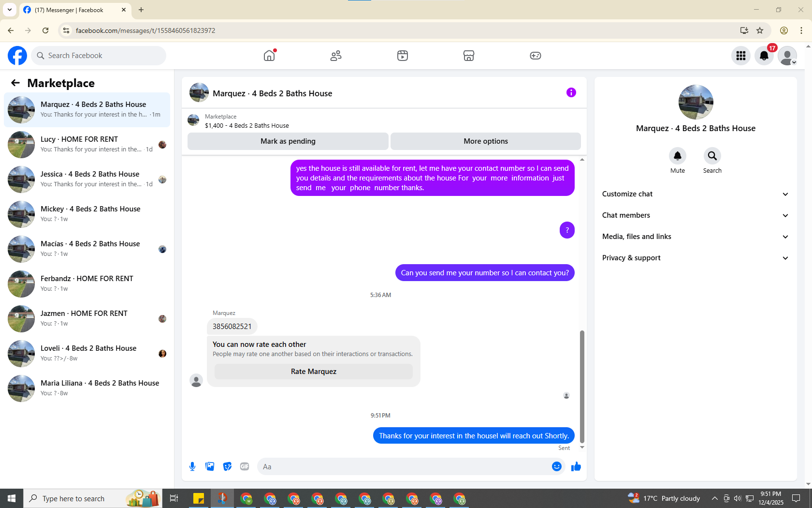The height and width of the screenshot is (508, 812).
Task: Click the Aa message input field
Action: tap(404, 466)
